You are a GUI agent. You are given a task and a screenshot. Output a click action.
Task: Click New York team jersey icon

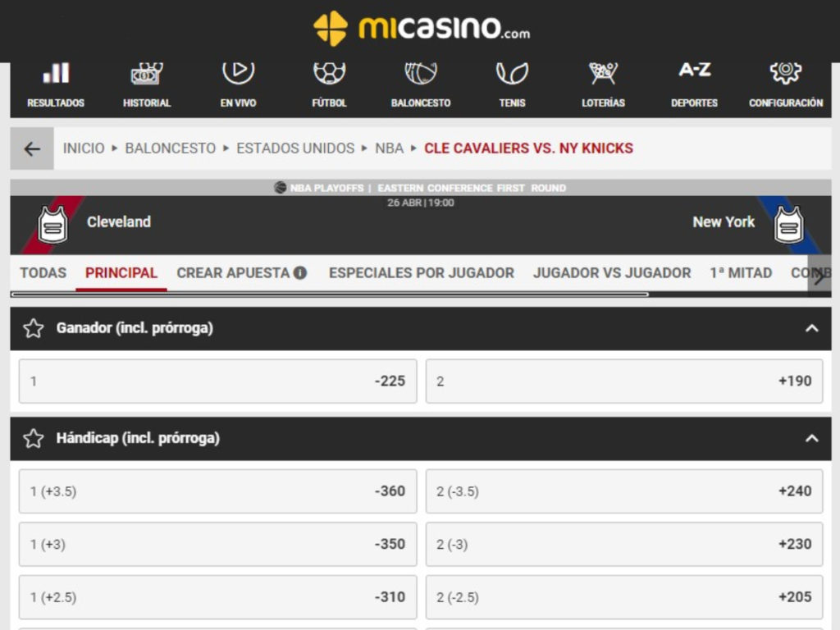[x=788, y=225]
